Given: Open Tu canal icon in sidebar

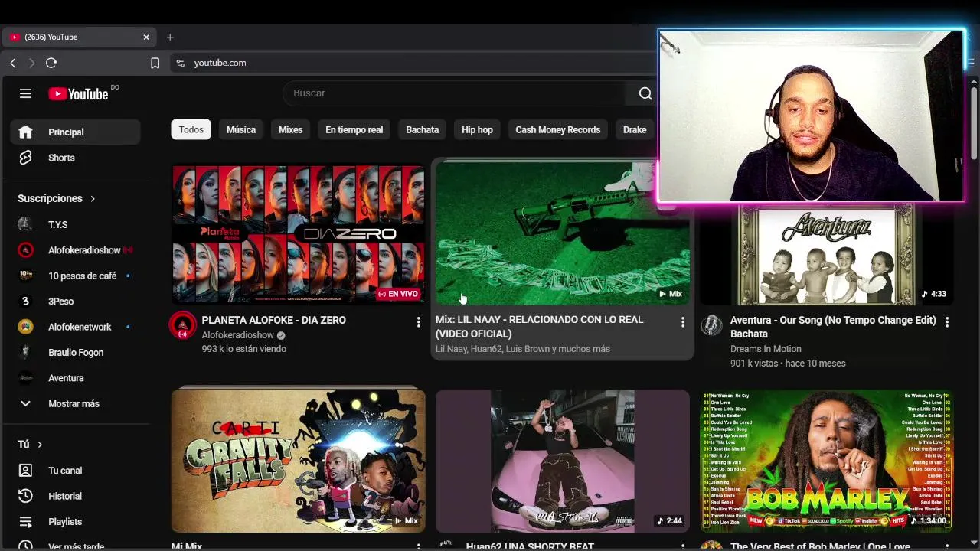Looking at the screenshot, I should click(25, 471).
